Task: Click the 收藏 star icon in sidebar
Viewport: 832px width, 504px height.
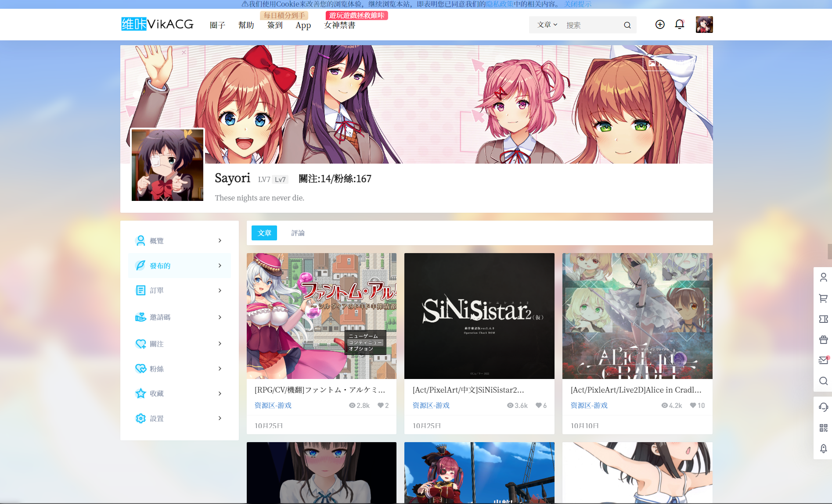Action: pyautogui.click(x=140, y=393)
